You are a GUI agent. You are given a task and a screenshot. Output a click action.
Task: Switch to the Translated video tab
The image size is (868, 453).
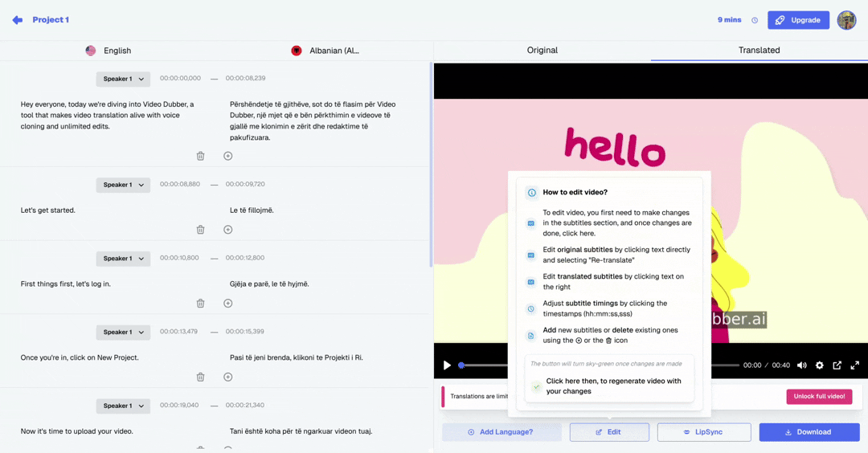pos(759,51)
